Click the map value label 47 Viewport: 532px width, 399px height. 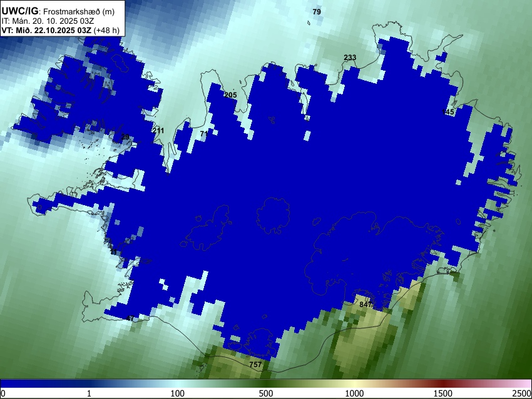tap(130, 319)
